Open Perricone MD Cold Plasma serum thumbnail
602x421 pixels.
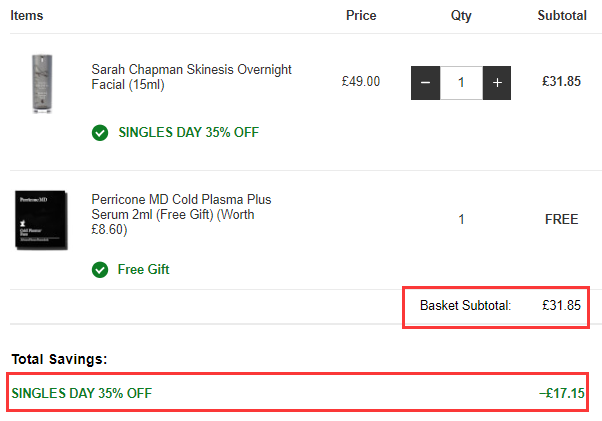pos(40,220)
